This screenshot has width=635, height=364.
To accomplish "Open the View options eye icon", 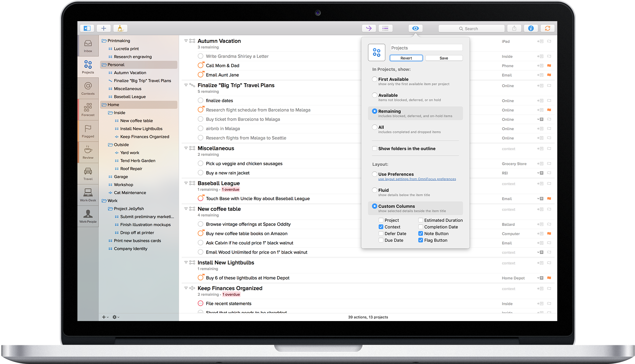I will [x=415, y=28].
